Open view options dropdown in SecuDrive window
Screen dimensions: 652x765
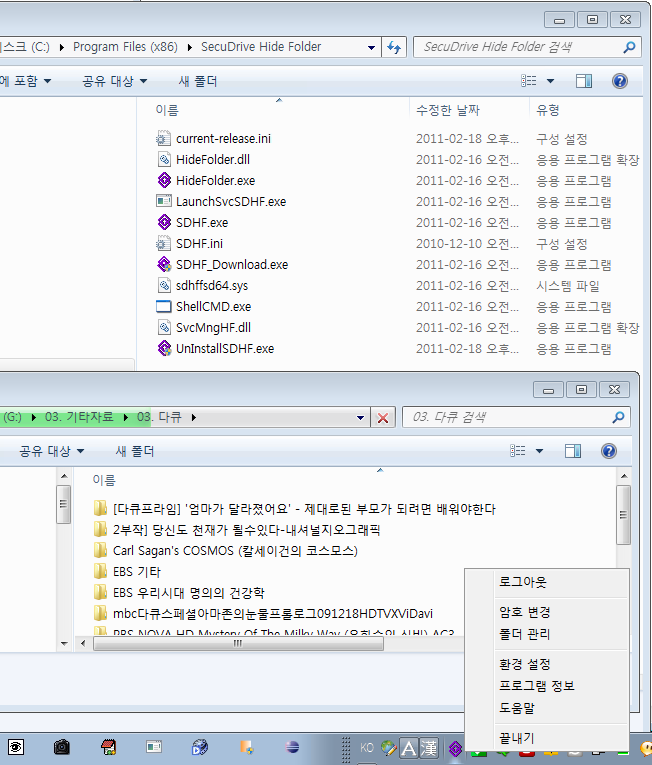point(550,81)
